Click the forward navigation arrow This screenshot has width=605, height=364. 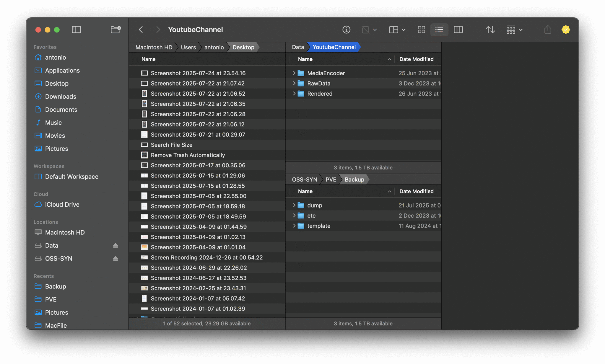coord(158,30)
